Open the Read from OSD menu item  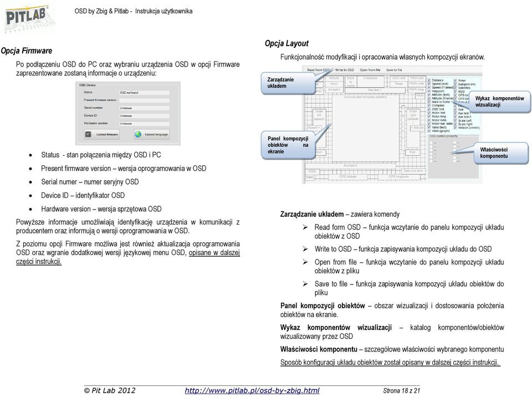tap(318, 70)
